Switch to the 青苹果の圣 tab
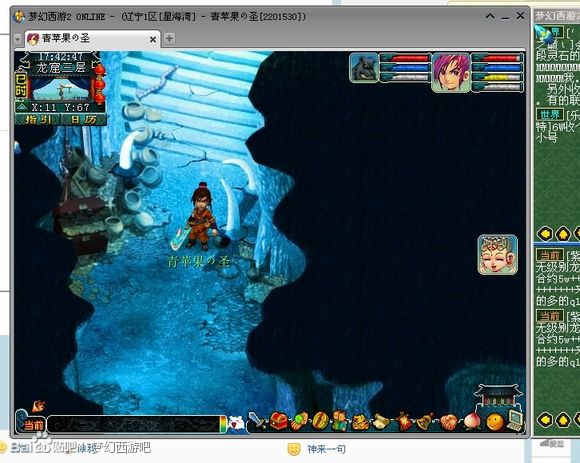Screen dimensions: 580x463 point(92,38)
